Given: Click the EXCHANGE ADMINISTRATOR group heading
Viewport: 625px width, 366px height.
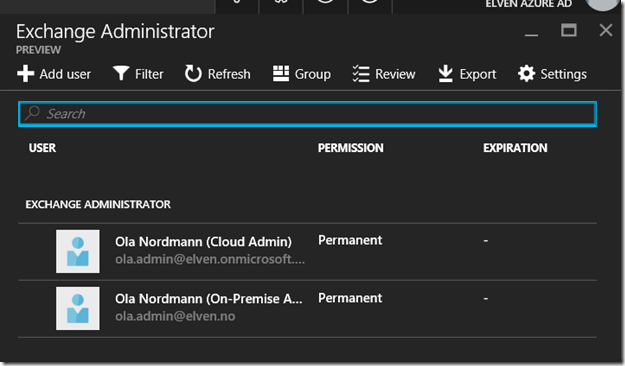Looking at the screenshot, I should click(98, 205).
